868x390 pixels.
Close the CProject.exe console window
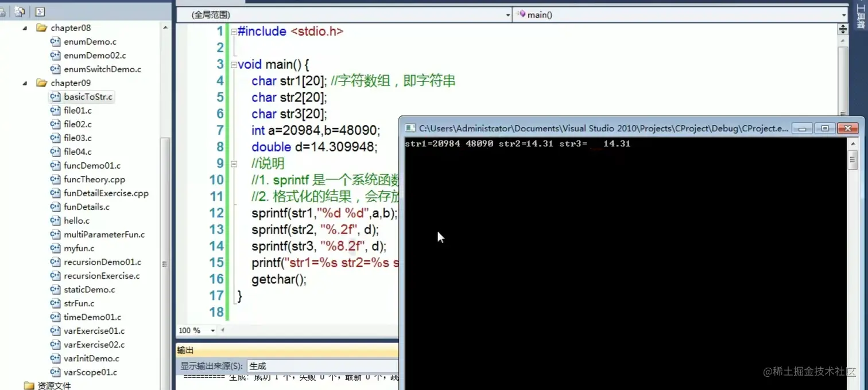coord(847,128)
